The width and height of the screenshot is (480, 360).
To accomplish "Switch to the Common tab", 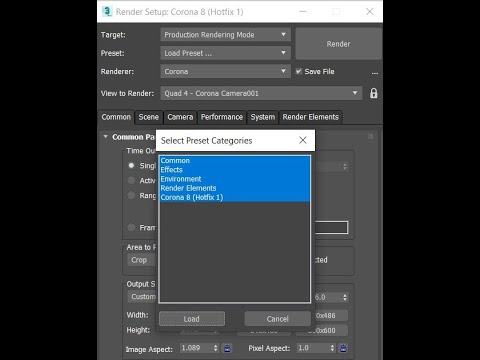I will (x=116, y=117).
